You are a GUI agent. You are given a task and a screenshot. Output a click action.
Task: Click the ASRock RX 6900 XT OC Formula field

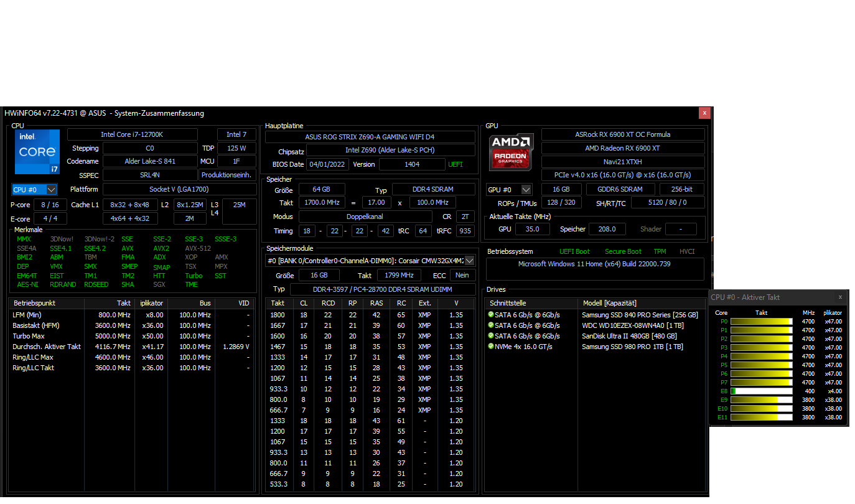click(x=623, y=134)
